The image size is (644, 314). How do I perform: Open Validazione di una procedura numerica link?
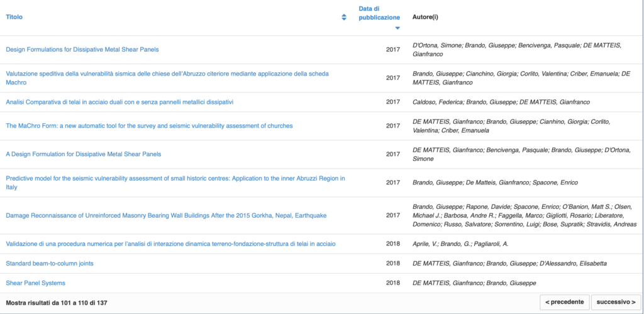coord(170,244)
